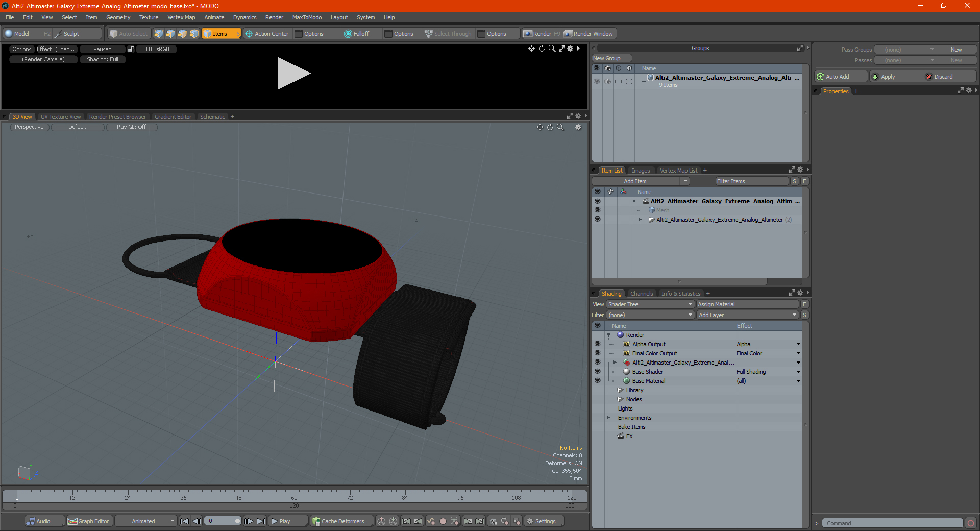Click the Audio button
The height and width of the screenshot is (531, 980).
[x=44, y=521]
